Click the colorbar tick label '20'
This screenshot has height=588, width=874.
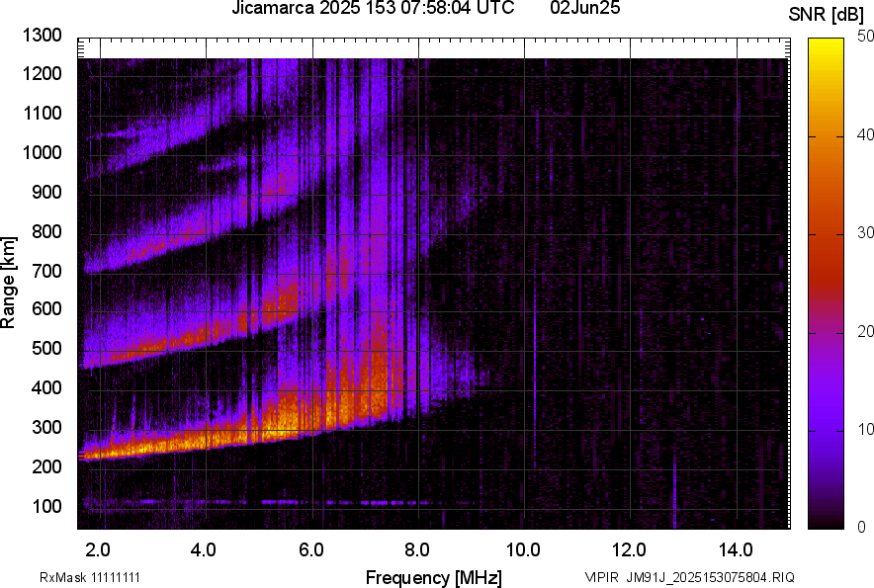point(865,332)
